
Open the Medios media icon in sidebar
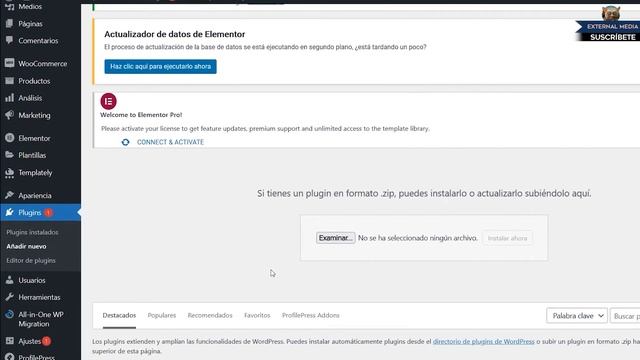(x=9, y=6)
